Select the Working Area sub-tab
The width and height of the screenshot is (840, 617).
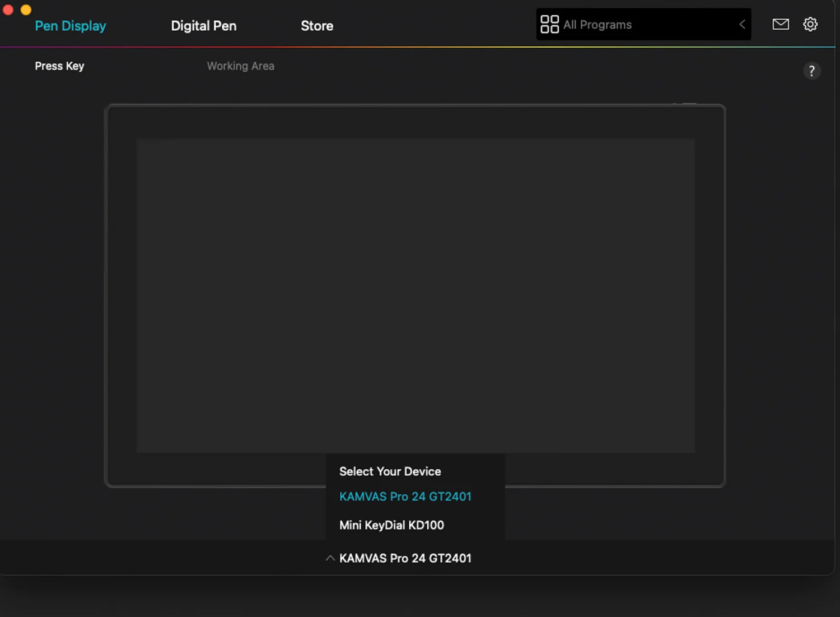point(241,66)
